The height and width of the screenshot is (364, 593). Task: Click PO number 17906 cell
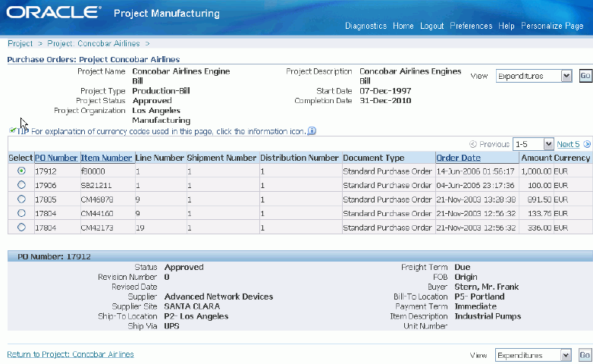(x=45, y=185)
